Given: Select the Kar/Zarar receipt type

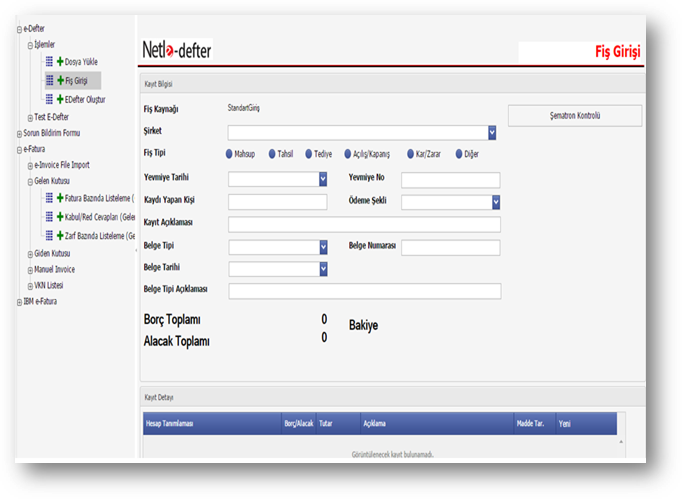Looking at the screenshot, I should tap(410, 154).
